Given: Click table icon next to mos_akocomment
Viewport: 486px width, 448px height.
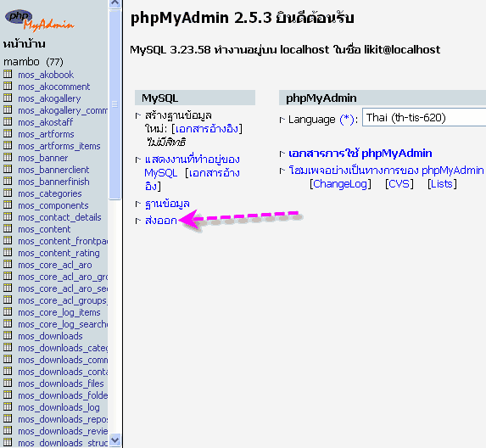Looking at the screenshot, I should (8, 86).
